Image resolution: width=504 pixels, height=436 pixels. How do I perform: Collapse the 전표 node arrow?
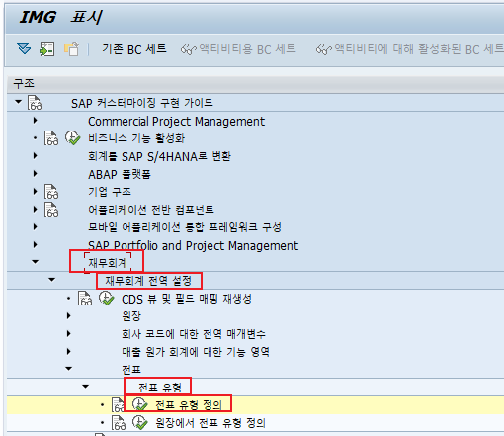click(x=68, y=369)
